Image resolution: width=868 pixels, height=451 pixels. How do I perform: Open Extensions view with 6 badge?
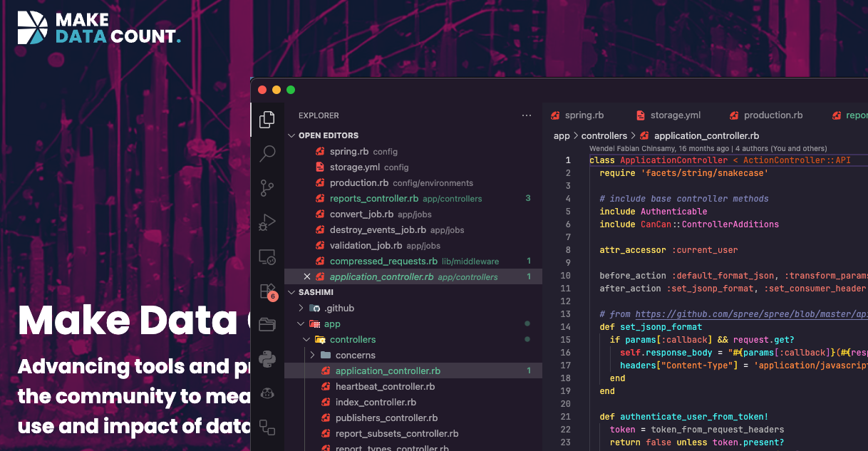267,291
